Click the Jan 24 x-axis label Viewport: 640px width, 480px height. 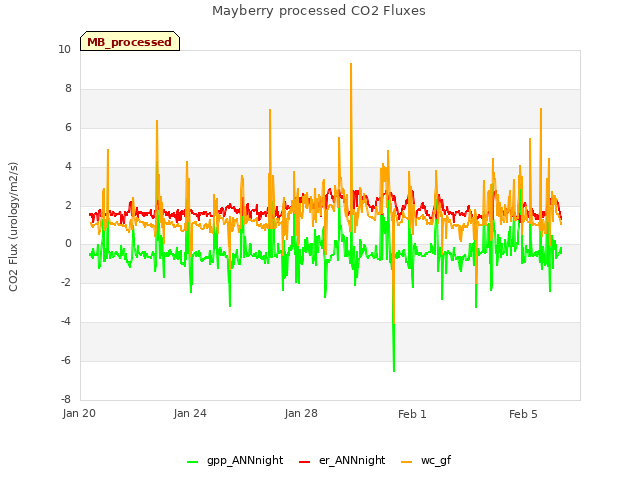(190, 413)
